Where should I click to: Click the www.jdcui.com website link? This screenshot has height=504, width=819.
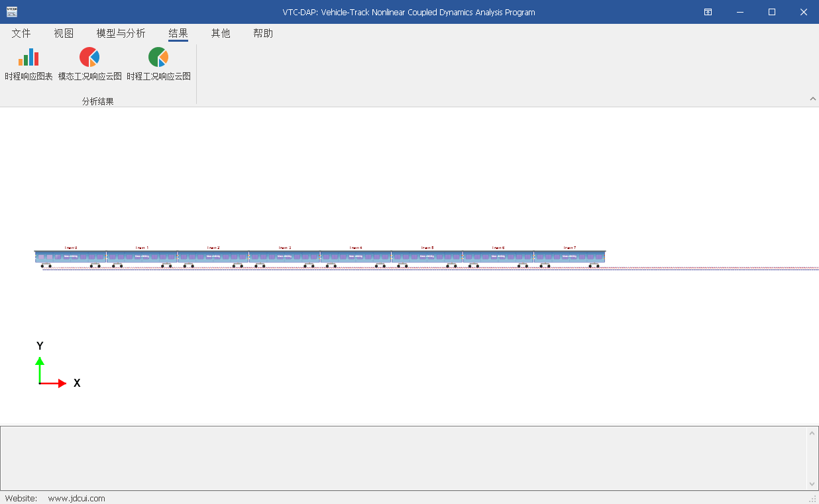click(76, 498)
